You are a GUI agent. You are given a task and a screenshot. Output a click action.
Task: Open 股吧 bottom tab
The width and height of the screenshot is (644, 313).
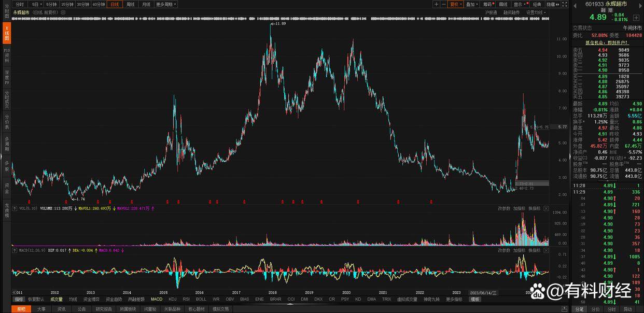point(21,309)
